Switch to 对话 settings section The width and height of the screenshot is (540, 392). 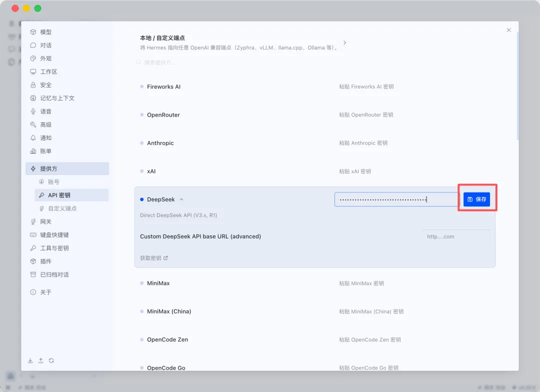[x=67, y=45]
